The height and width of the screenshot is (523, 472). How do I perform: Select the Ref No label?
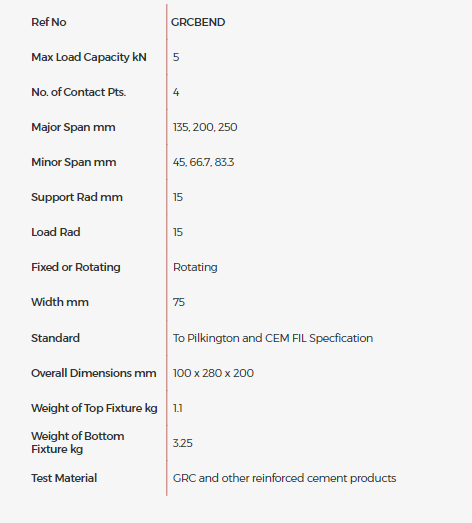pyautogui.click(x=49, y=22)
